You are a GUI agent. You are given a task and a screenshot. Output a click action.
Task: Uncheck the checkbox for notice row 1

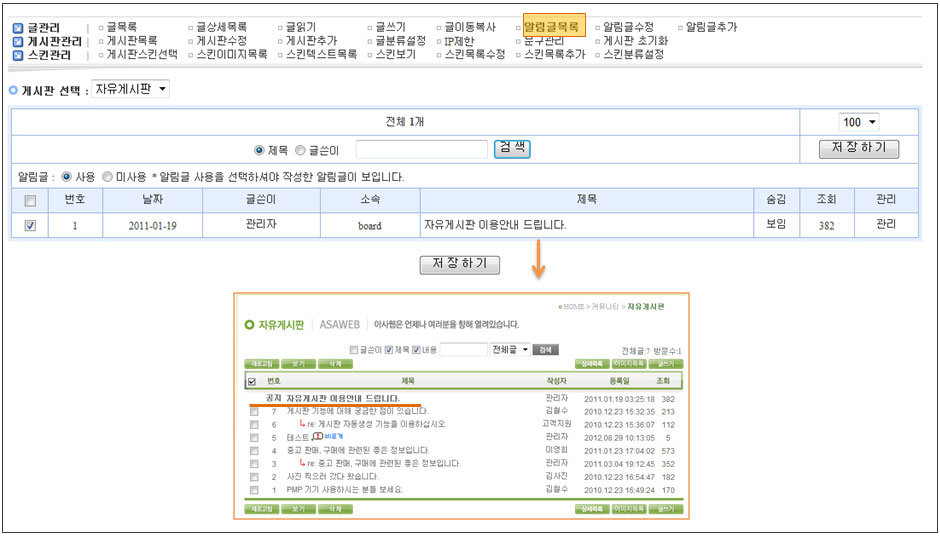[30, 226]
